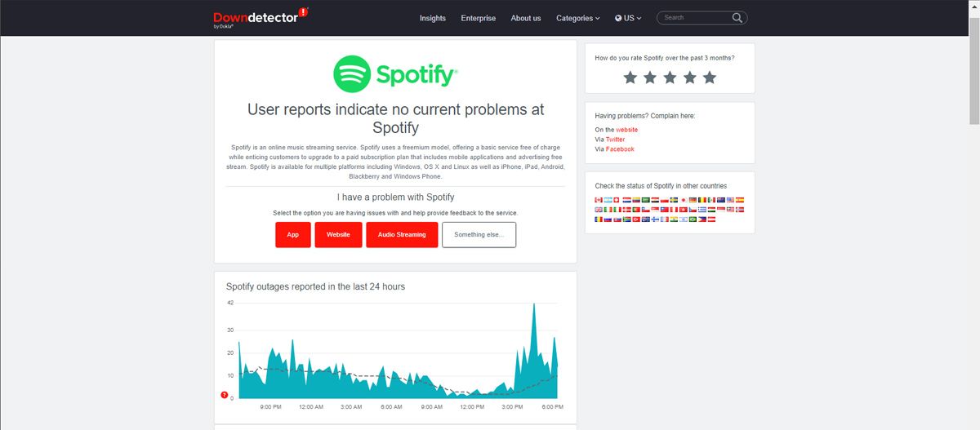Open the Canada flag status link
980x430 pixels.
[x=599, y=200]
